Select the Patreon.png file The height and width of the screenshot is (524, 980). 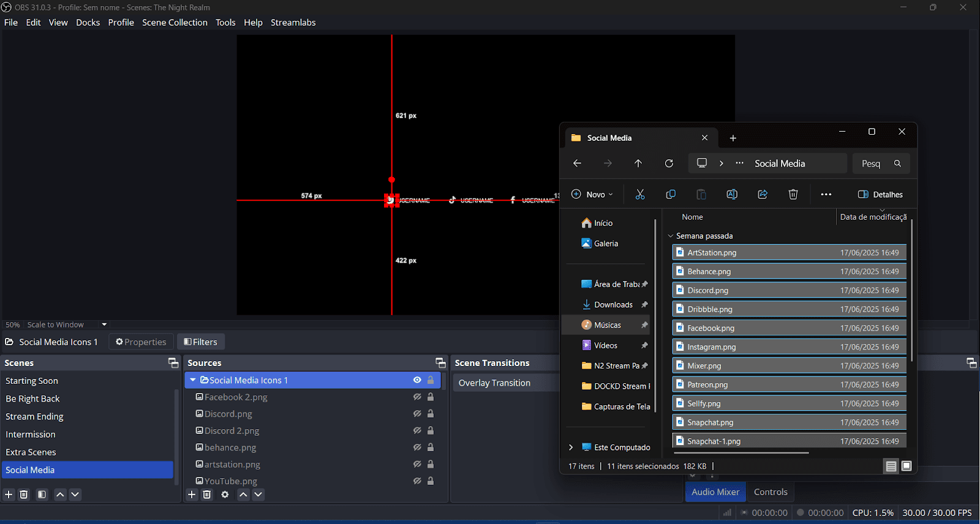(789, 385)
